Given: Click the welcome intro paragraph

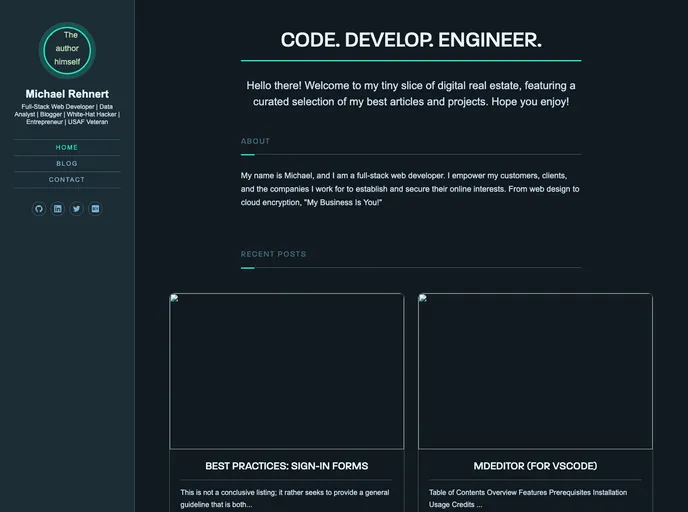Looking at the screenshot, I should 410,94.
